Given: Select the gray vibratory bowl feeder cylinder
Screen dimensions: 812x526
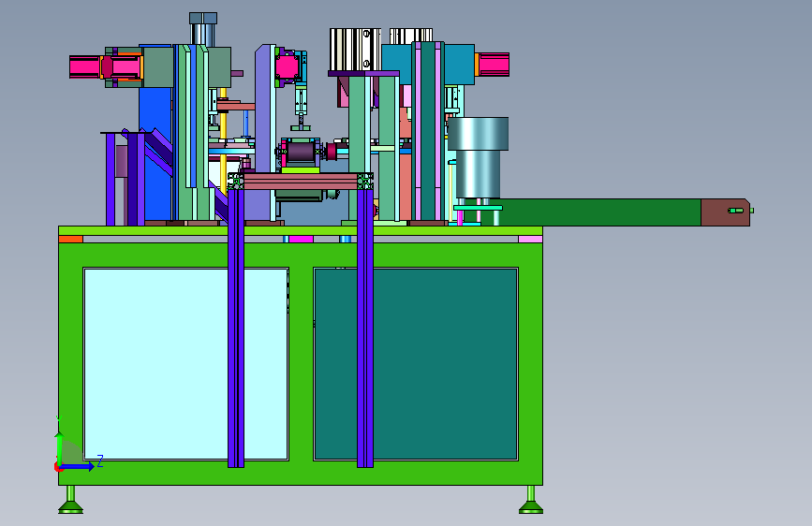Looking at the screenshot, I should tap(478, 157).
